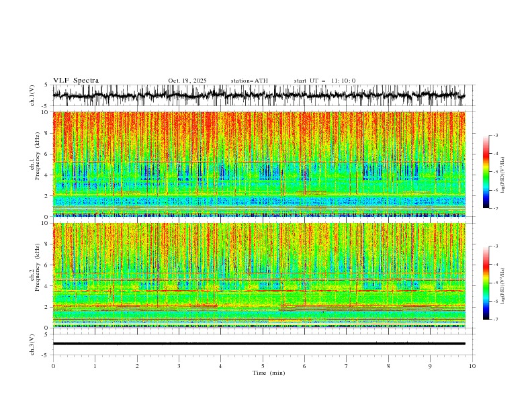Click the flat ch.3 voltage trace

pyautogui.click(x=259, y=344)
